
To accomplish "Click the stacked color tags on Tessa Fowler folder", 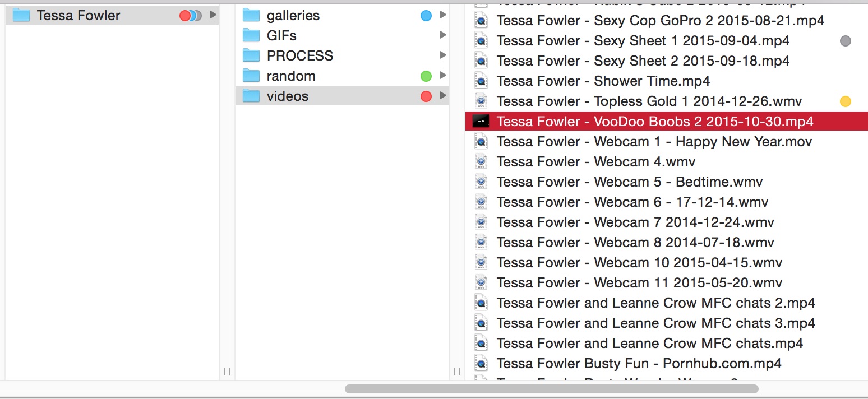I will click(191, 16).
